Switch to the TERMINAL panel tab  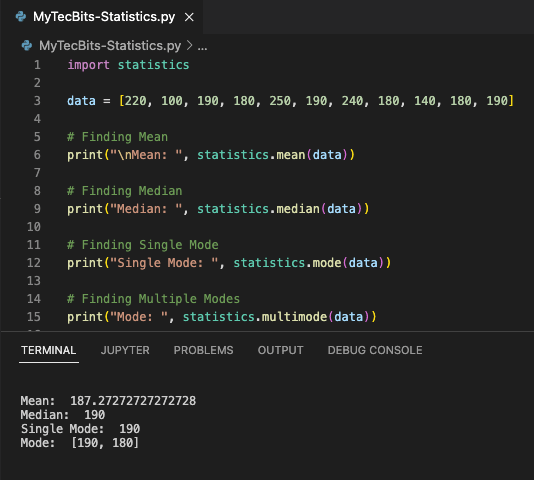tap(49, 350)
